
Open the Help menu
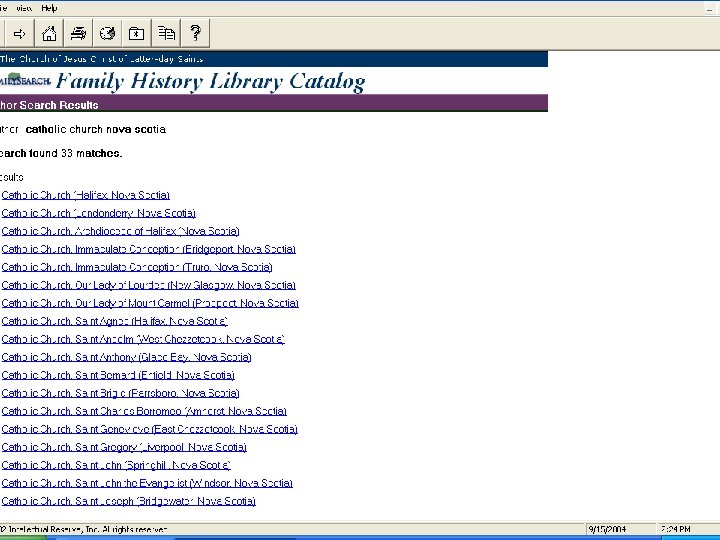[49, 8]
